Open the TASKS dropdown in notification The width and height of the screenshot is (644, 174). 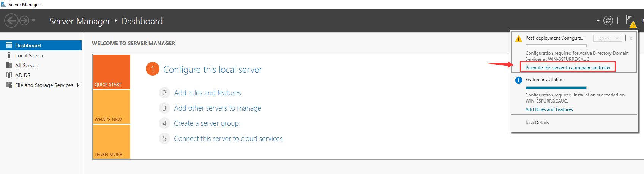(x=607, y=38)
